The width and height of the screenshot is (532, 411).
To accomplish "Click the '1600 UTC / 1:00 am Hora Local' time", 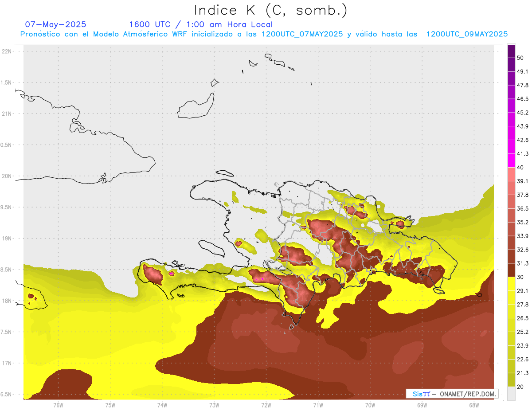I will coord(201,24).
